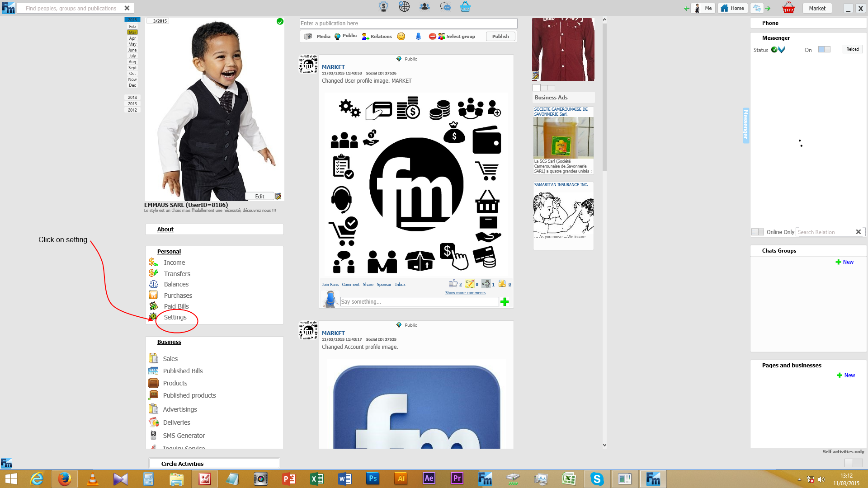Open Advertisings in Business menu
868x488 pixels.
180,409
